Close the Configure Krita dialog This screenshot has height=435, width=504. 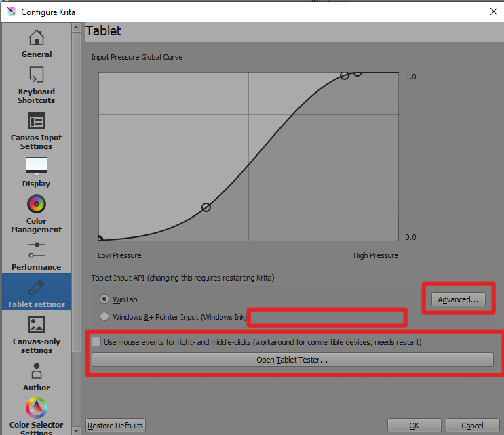click(493, 12)
